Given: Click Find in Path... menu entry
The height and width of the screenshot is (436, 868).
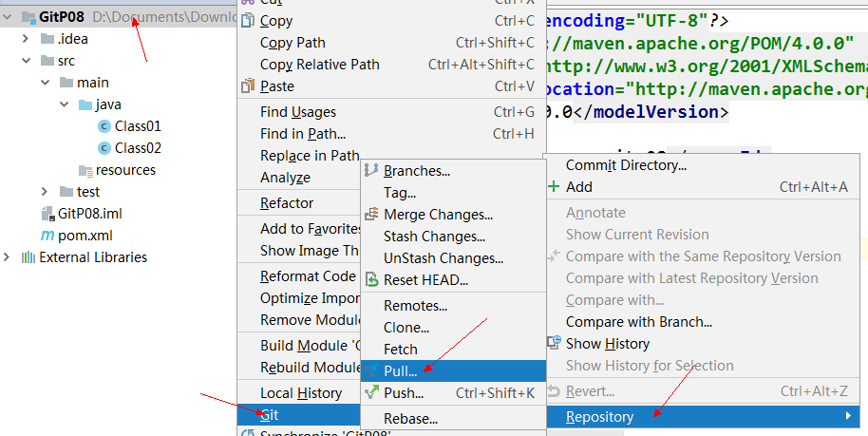Looking at the screenshot, I should pyautogui.click(x=302, y=134).
